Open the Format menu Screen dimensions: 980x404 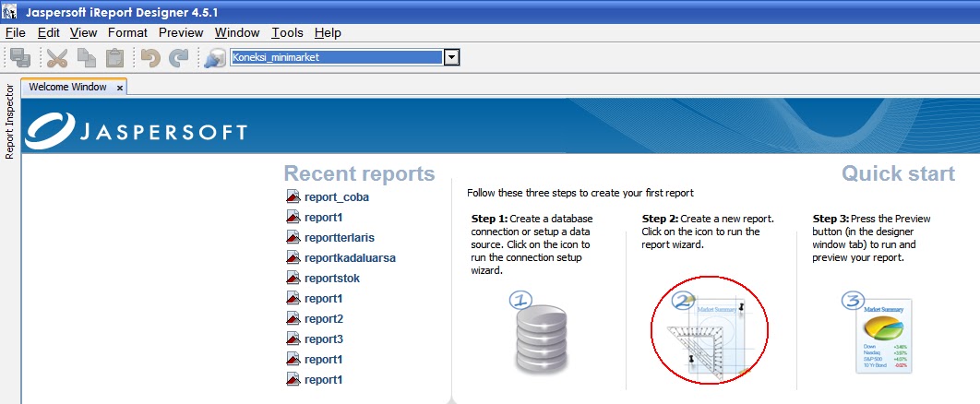point(127,33)
